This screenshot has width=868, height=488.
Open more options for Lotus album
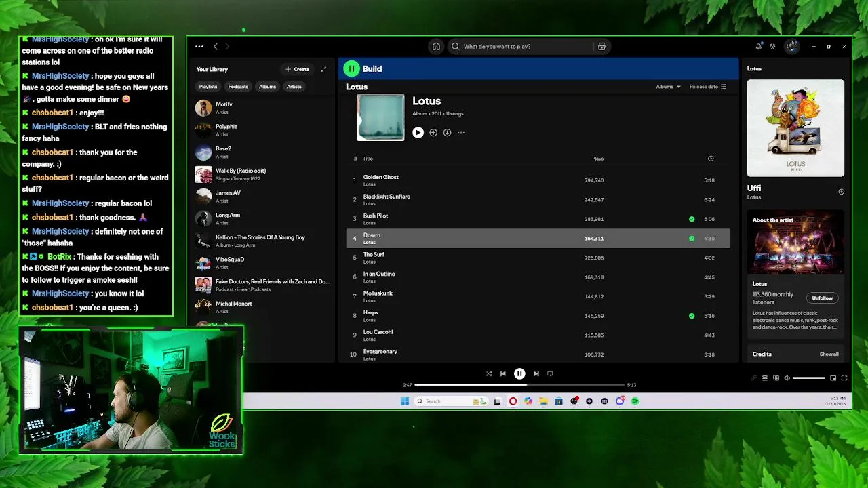pos(461,133)
